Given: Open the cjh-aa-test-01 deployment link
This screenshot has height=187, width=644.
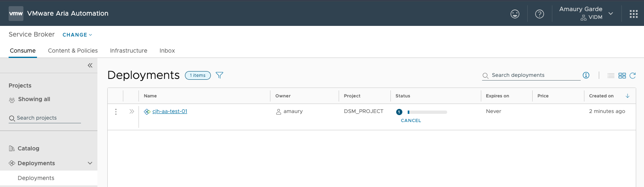Looking at the screenshot, I should point(170,111).
